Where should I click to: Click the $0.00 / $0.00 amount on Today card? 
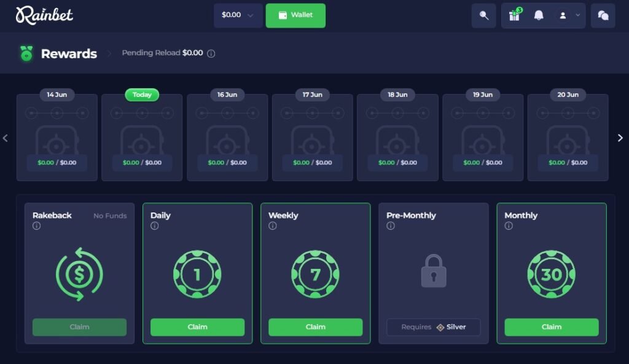tap(142, 163)
